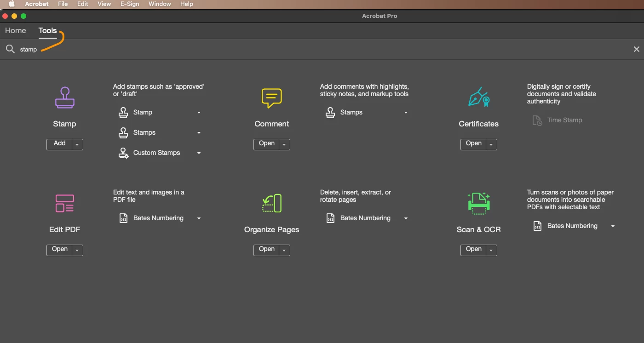Image resolution: width=644 pixels, height=343 pixels.
Task: Expand the Stamps dropdown arrow under Stamp tool
Action: tap(199, 133)
